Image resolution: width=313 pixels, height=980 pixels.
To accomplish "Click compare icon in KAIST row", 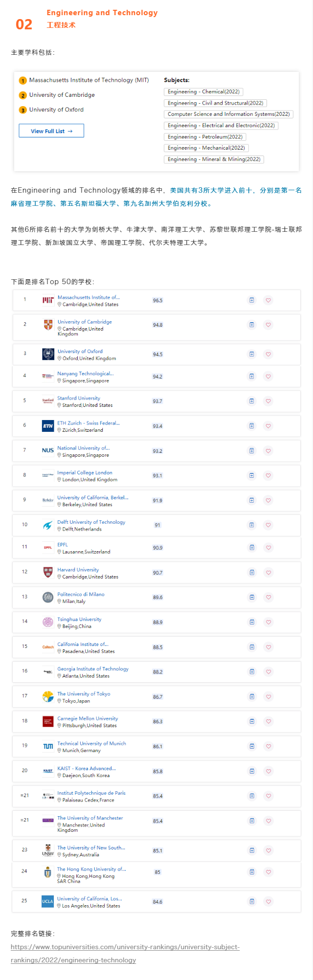I will tap(252, 771).
